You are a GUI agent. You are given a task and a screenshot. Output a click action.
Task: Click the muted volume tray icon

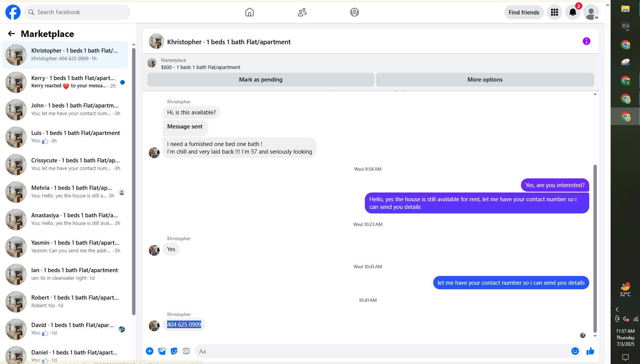pyautogui.click(x=626, y=319)
